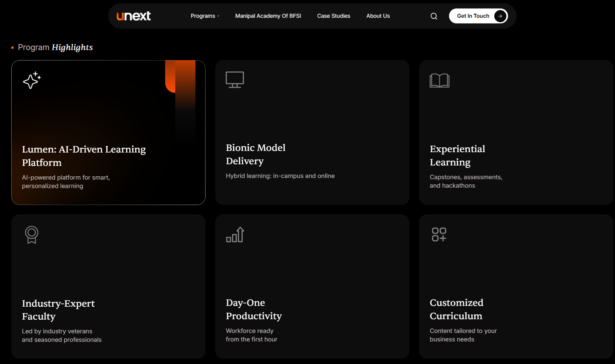Click the Program Highlights heading
Viewport: 615px width, 364px height.
55,47
